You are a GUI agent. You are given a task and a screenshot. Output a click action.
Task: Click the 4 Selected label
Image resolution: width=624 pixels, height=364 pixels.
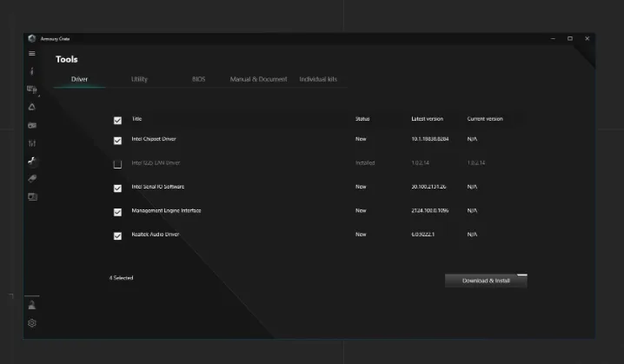pyautogui.click(x=122, y=278)
